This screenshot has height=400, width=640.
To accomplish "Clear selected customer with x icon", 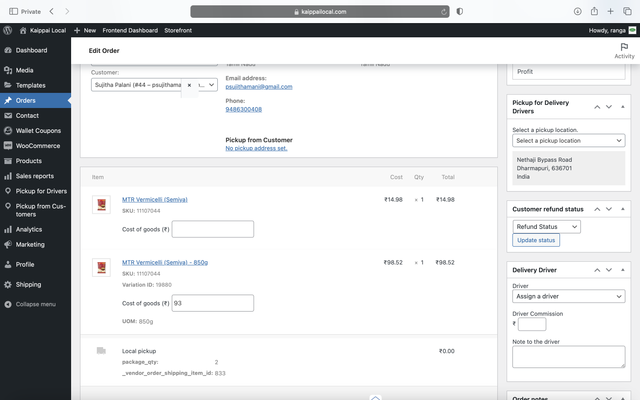I will coord(189,85).
